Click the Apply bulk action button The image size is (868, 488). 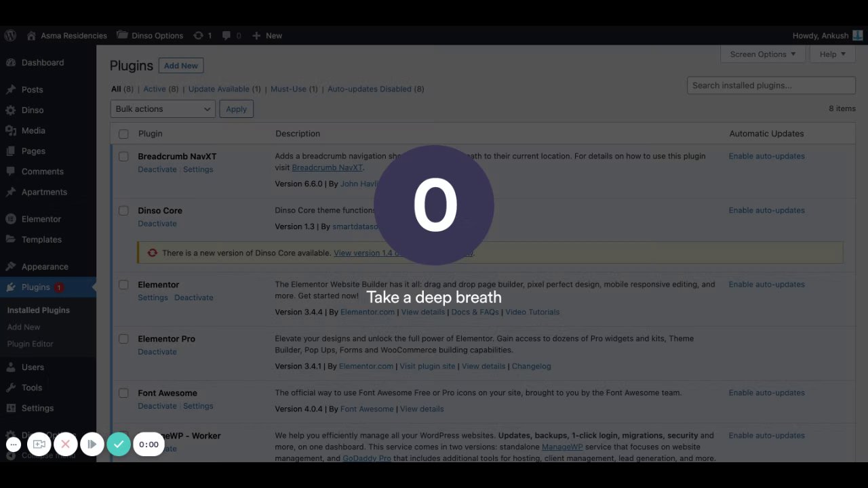pos(237,109)
